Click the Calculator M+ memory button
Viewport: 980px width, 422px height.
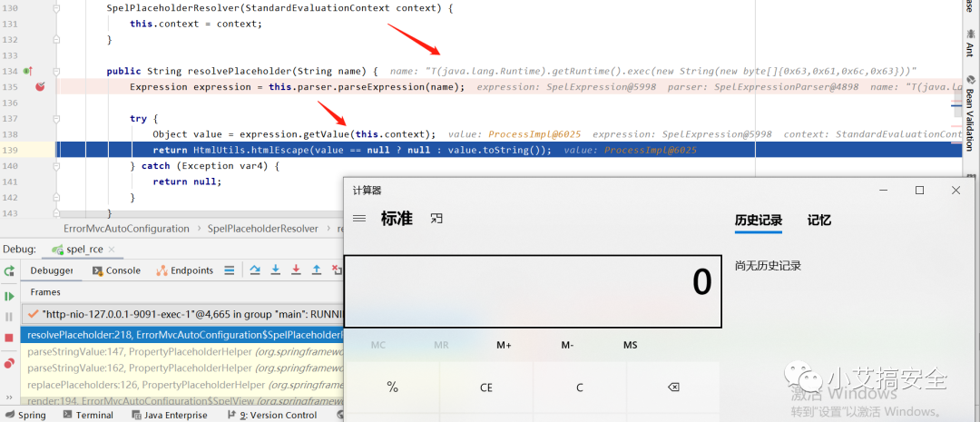[x=504, y=345]
